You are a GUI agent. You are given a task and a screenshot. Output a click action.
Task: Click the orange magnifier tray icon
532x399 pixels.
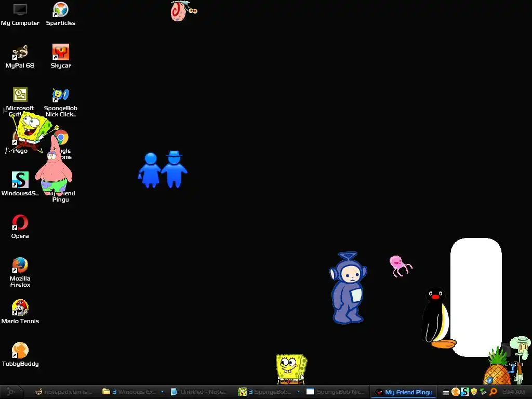coord(493,392)
